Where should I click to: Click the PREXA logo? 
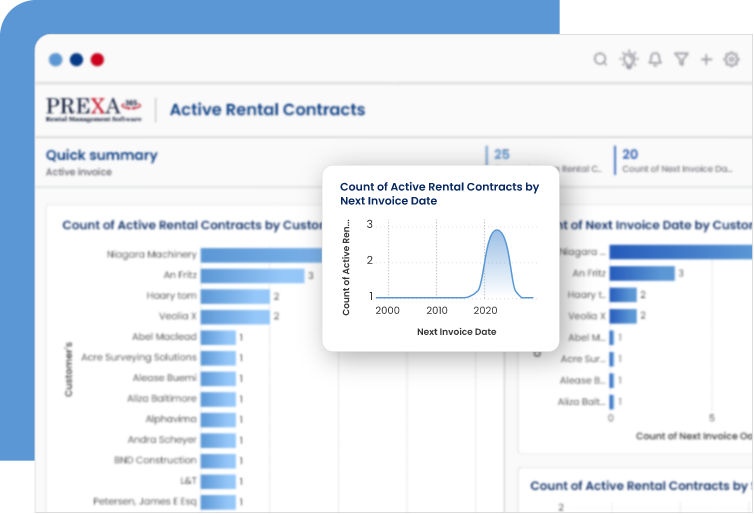click(94, 109)
